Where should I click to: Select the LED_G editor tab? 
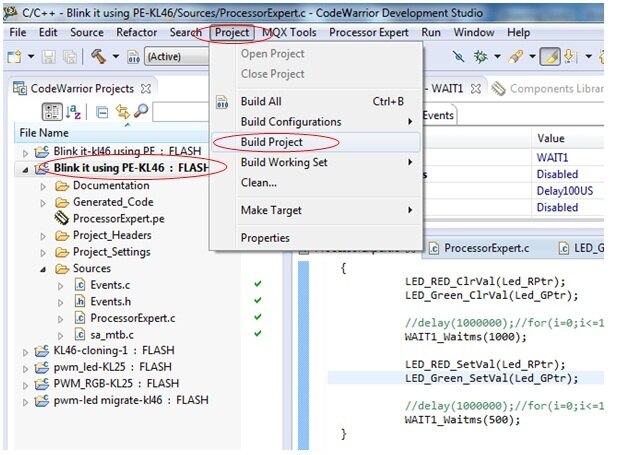582,248
